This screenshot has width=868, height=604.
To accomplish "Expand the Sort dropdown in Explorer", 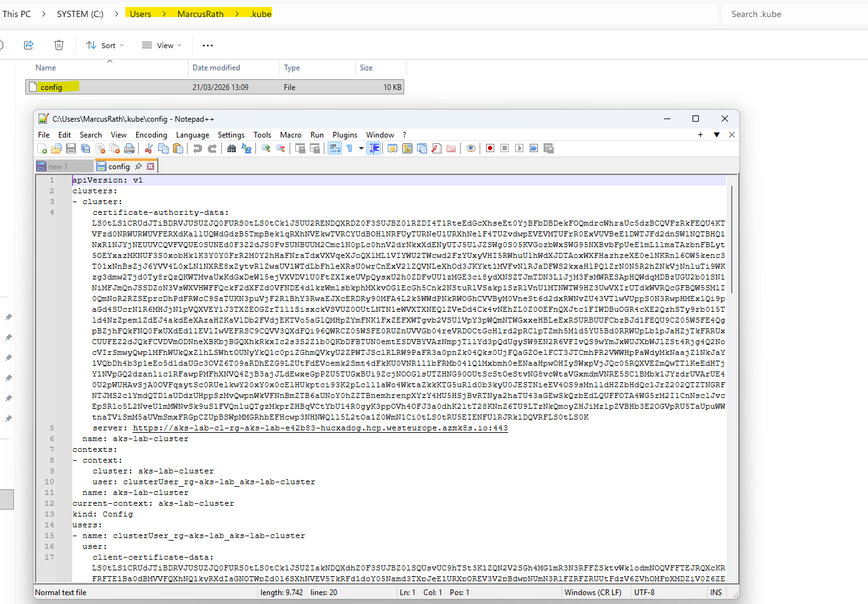I will coord(122,46).
